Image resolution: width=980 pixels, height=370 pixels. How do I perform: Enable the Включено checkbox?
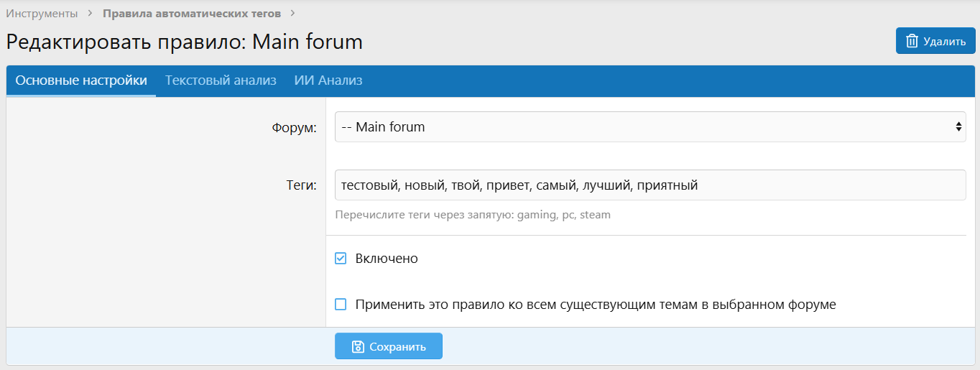(341, 259)
